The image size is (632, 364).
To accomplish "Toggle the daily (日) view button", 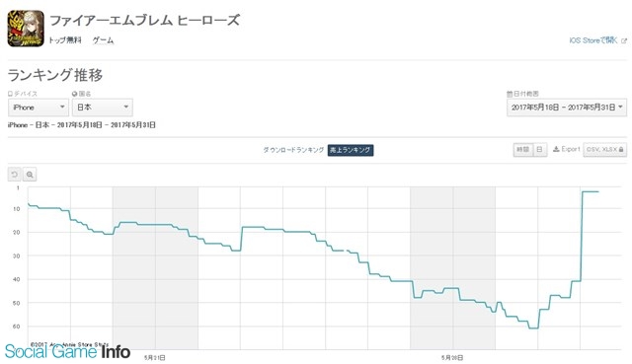I will click(x=540, y=149).
